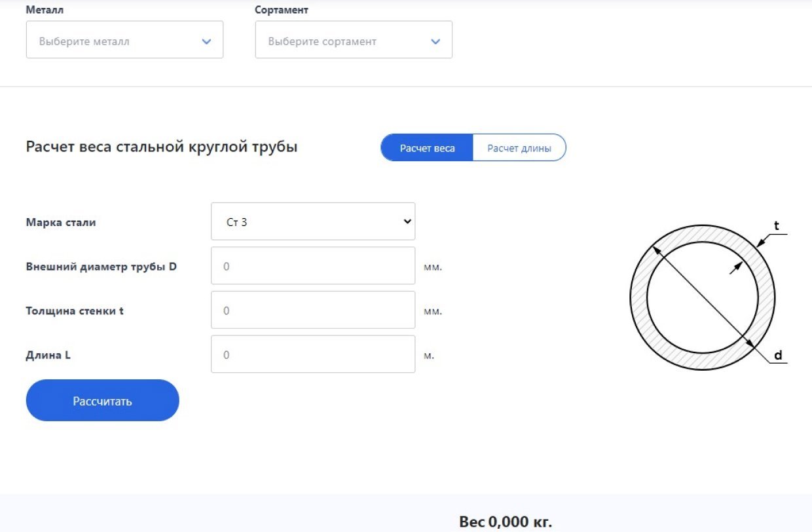Click the Вес 0,000 кг result text
812x532 pixels.
[506, 522]
